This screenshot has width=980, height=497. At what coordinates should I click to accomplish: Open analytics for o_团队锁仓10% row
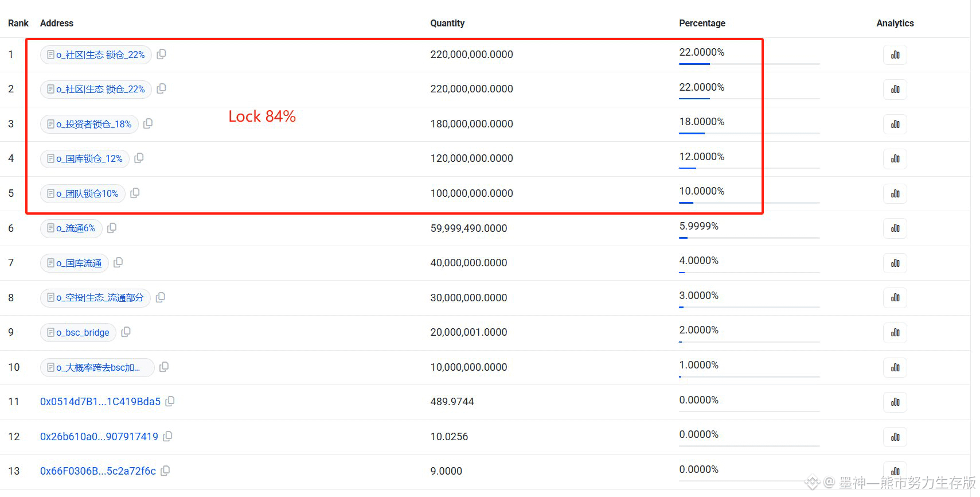(895, 193)
